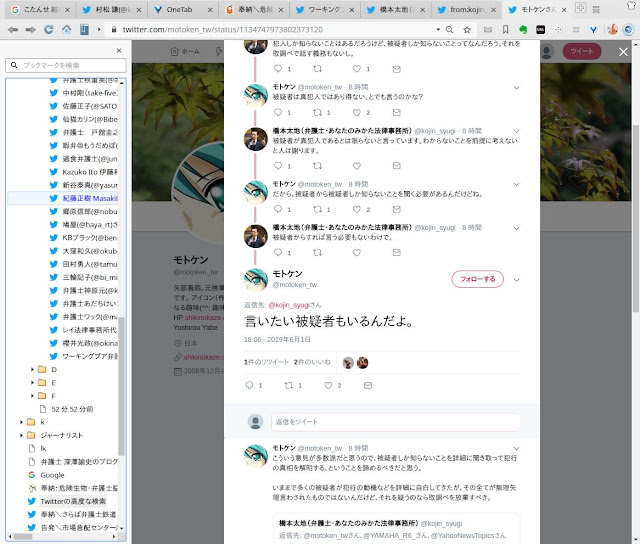Go forward with the browser forward arrow
Screen dimensions: 640x544
(31, 29)
